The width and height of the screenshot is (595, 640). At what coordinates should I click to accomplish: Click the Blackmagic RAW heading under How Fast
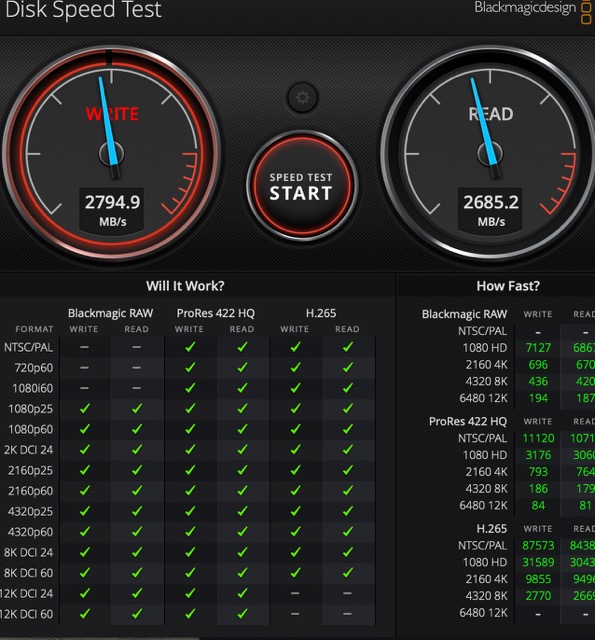click(464, 314)
